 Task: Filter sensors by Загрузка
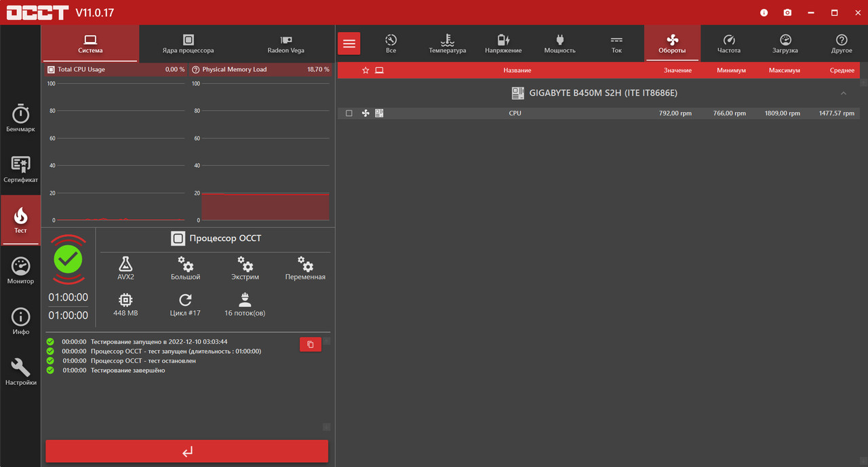(x=785, y=44)
